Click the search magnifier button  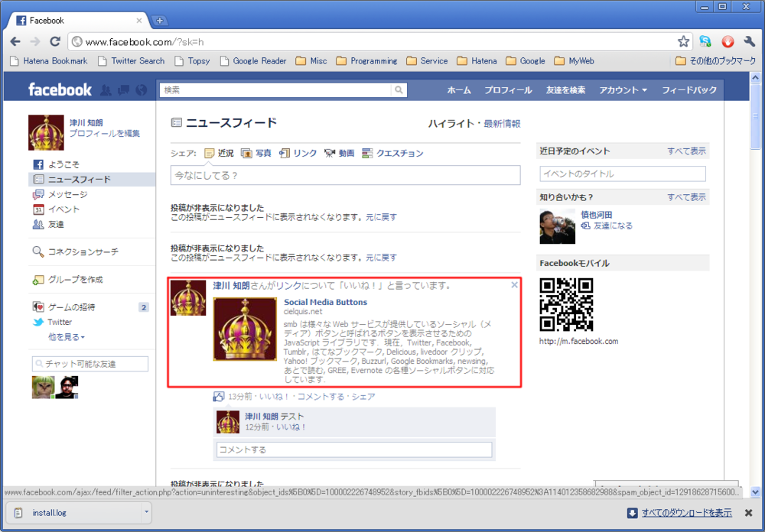pyautogui.click(x=399, y=90)
